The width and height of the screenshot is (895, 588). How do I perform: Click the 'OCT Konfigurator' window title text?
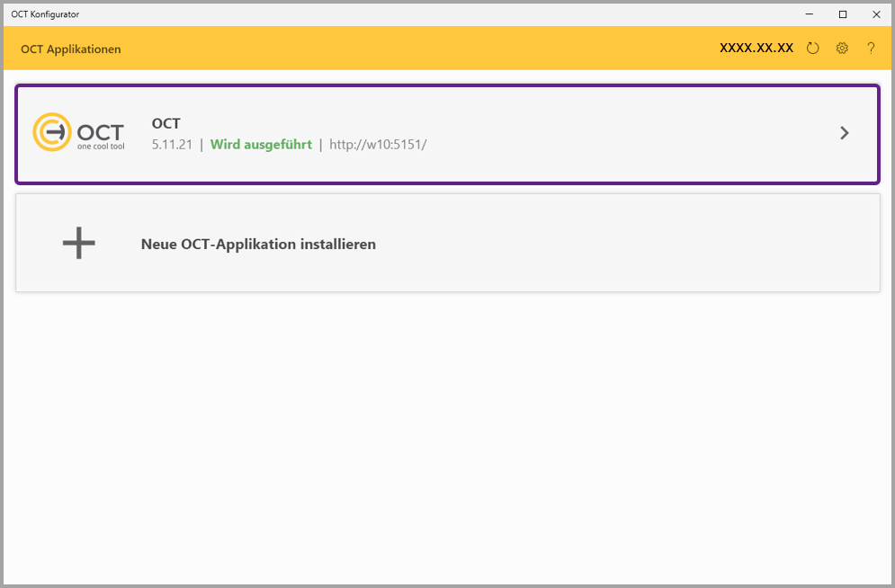(x=45, y=14)
